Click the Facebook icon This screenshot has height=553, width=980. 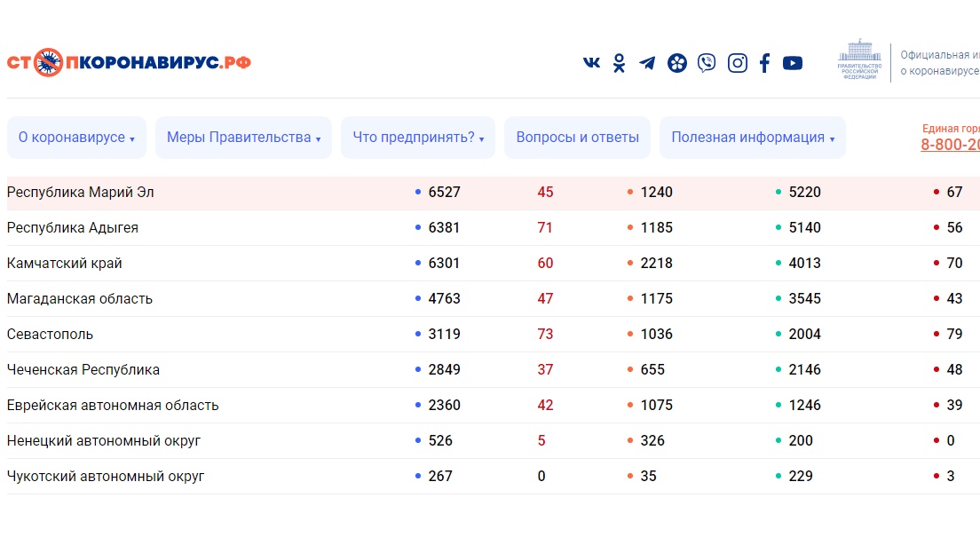click(x=764, y=62)
